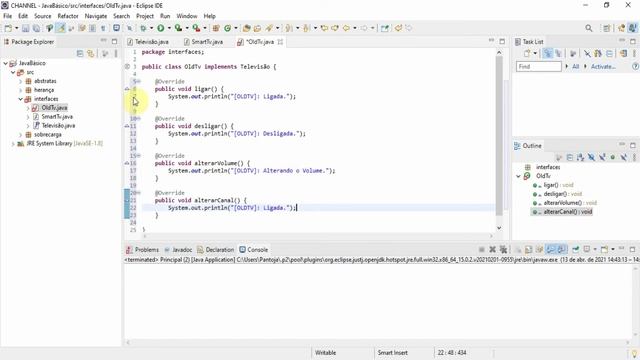Viewport: 640px width, 360px height.
Task: Click the green Run button icon
Action: pyautogui.click(x=161, y=28)
